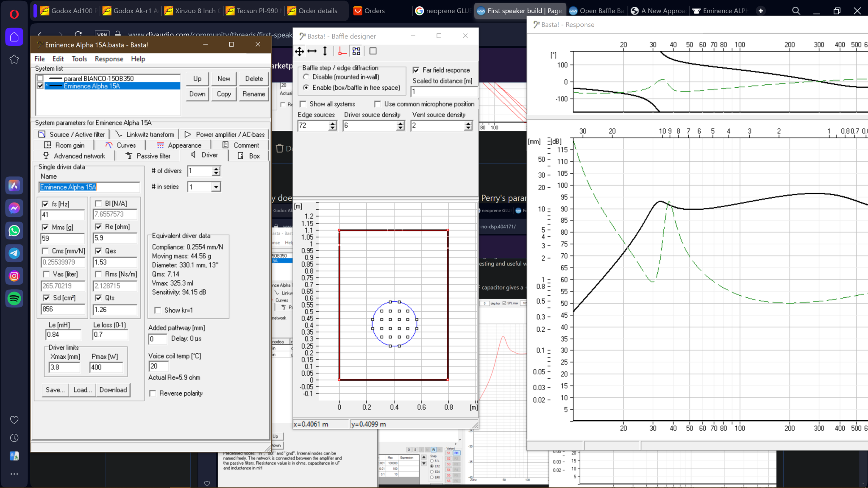Open Telegram from the Opera sidebar
Viewport: 868px width, 488px height.
14,253
